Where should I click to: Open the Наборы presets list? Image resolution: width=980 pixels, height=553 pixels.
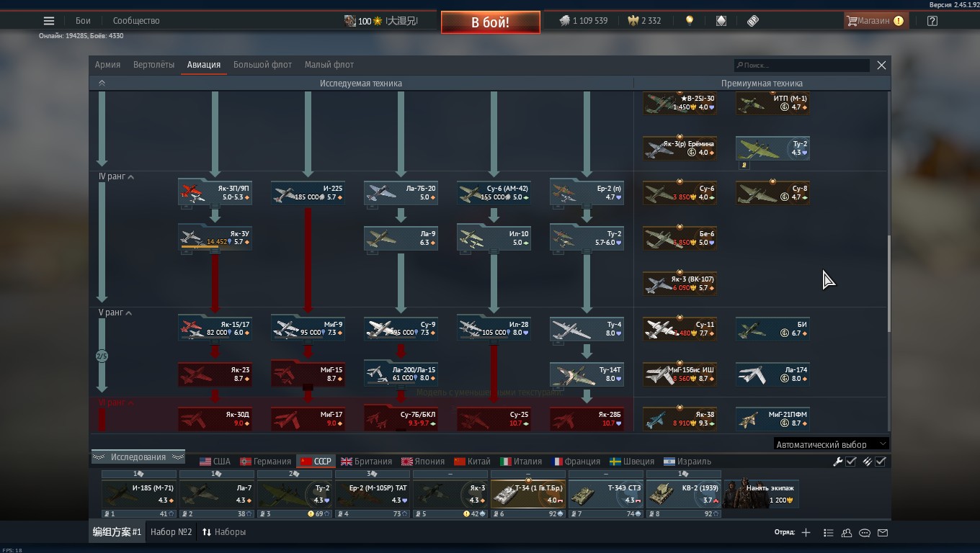(224, 532)
